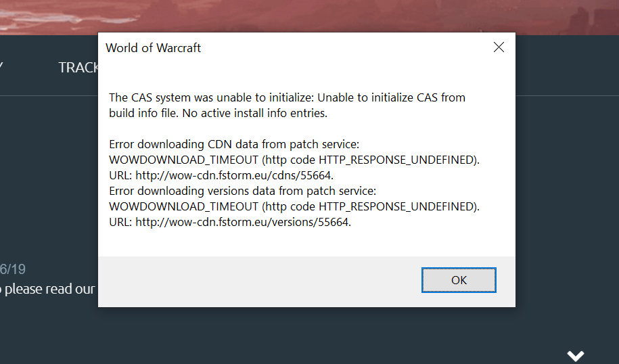Click WOWDOWNLOAD_TIMEOUT line under the versions data error
This screenshot has height=364, width=619.
294,206
